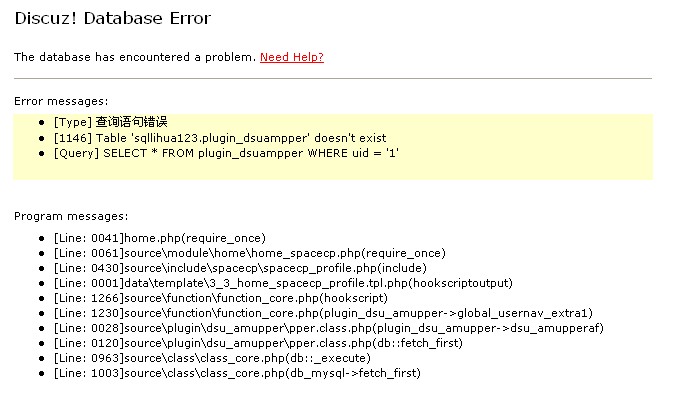Select the Line 0028 dsu_amupperaf entry
Image resolution: width=681 pixels, height=402 pixels.
pyautogui.click(x=328, y=328)
